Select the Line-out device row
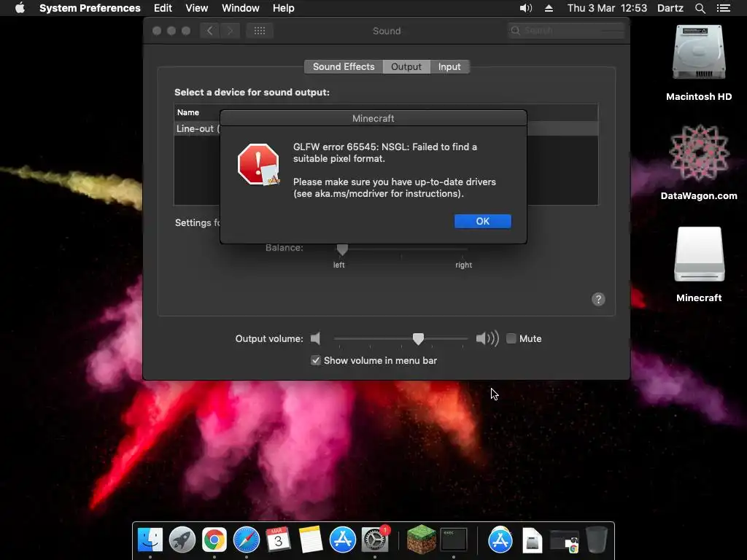Image resolution: width=747 pixels, height=560 pixels. [x=386, y=128]
